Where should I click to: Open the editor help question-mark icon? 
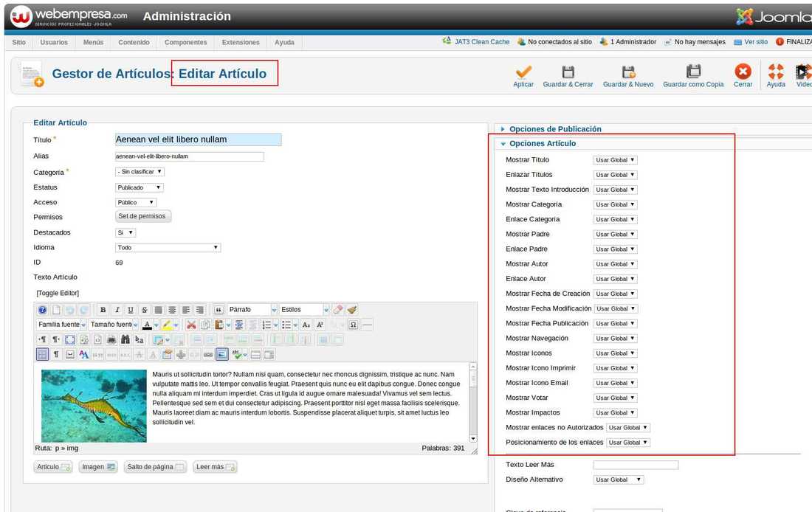click(x=43, y=310)
